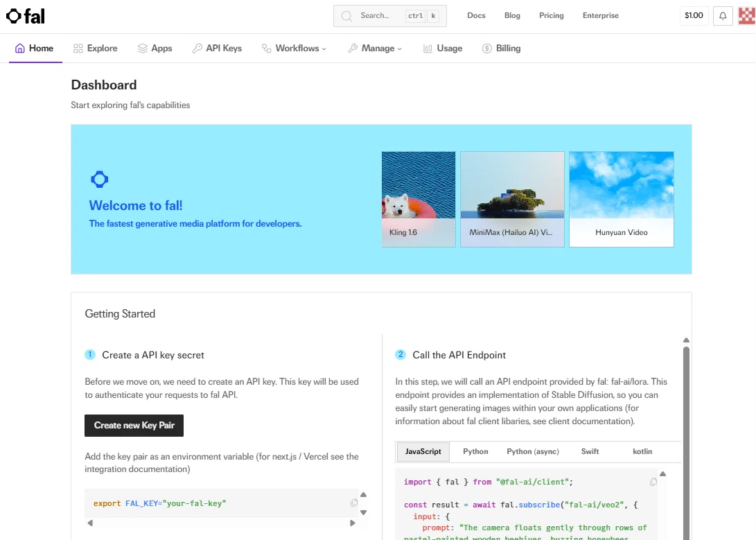Open the API Keys tab
This screenshot has height=540, width=756.
point(217,49)
